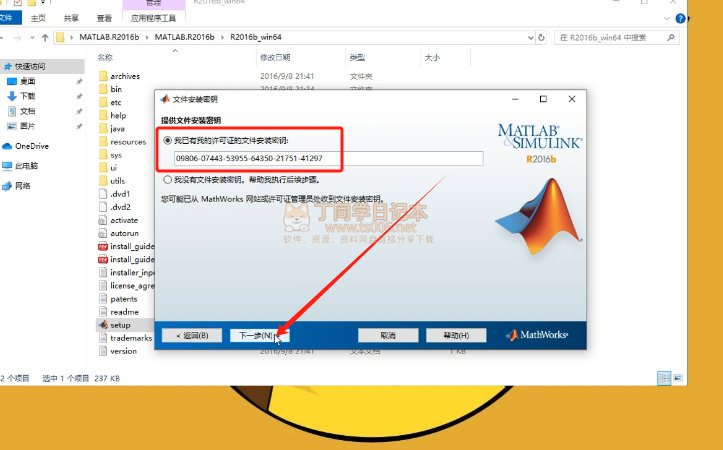723x450 pixels.
Task: Switch to large icons view in status bar
Action: 678,378
